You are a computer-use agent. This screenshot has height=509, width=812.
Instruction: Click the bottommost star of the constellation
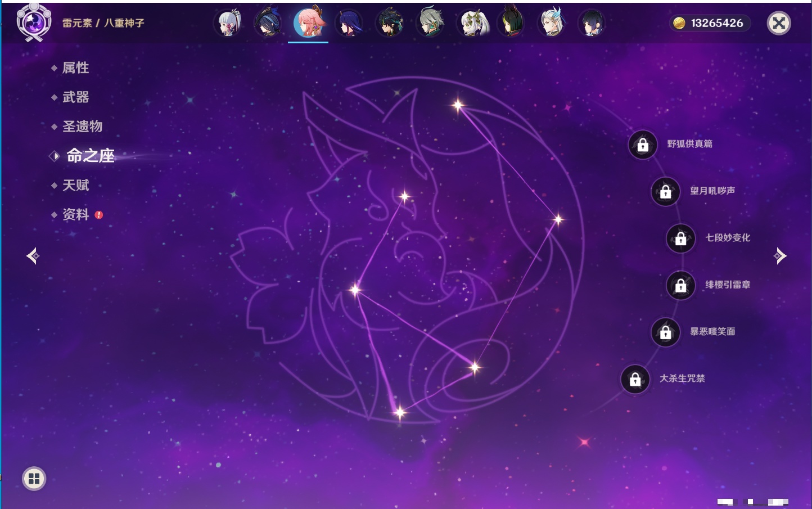(400, 413)
